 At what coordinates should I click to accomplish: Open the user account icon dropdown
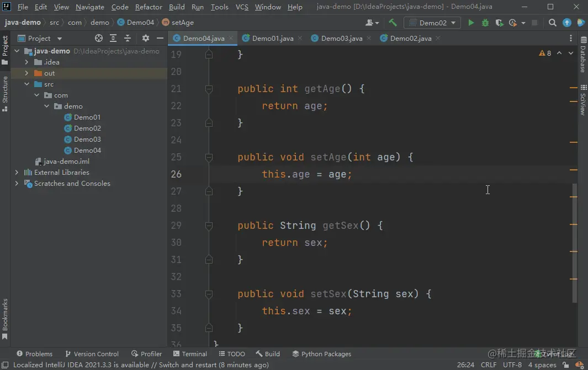pos(372,23)
